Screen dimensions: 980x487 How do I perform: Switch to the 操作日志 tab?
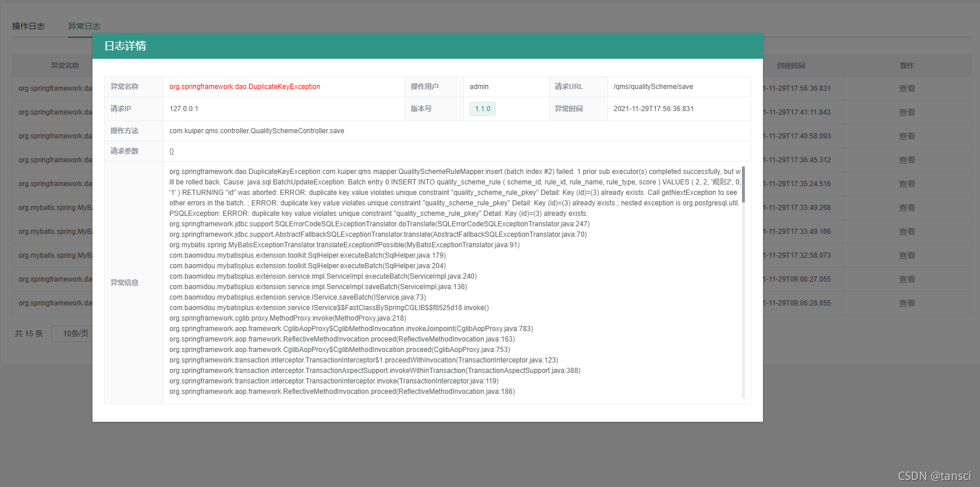coord(28,26)
